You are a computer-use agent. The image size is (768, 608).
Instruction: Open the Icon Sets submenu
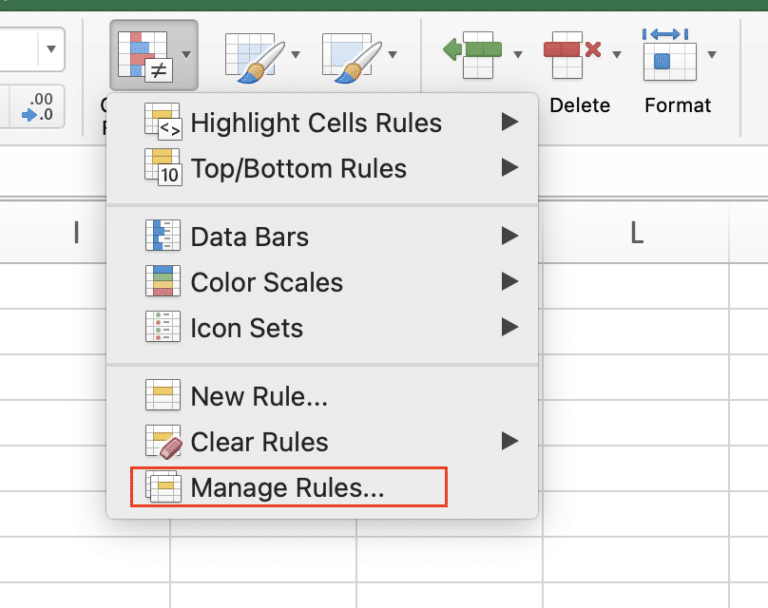click(246, 328)
